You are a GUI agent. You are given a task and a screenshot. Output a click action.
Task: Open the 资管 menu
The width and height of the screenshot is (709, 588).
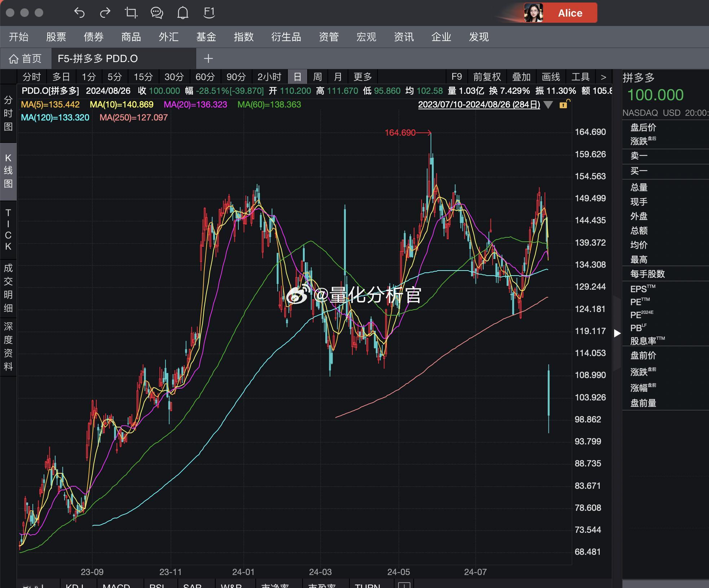pyautogui.click(x=329, y=37)
